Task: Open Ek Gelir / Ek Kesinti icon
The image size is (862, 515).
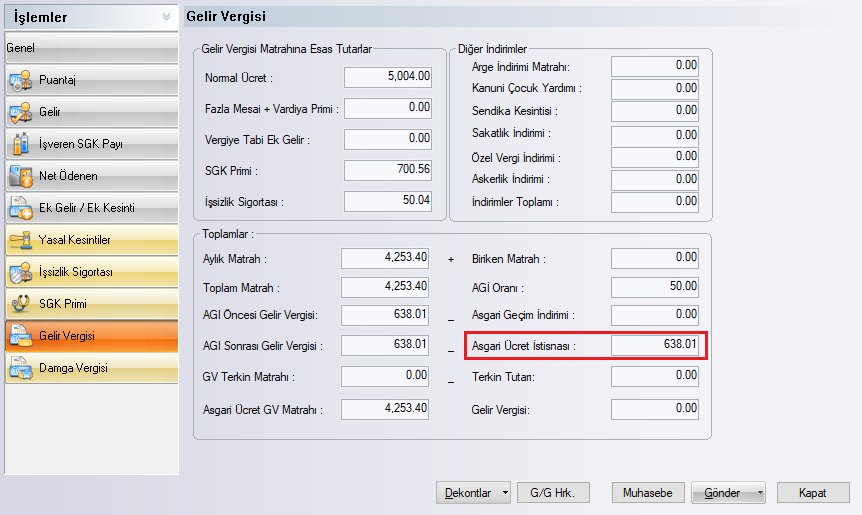Action: click(x=21, y=208)
